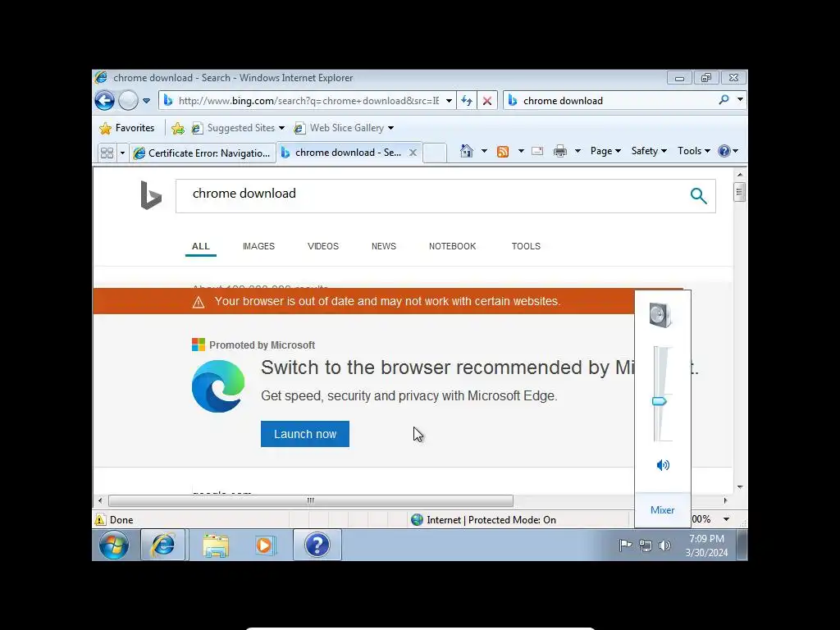The image size is (840, 630).
Task: Click the Launch now button
Action: coord(305,434)
